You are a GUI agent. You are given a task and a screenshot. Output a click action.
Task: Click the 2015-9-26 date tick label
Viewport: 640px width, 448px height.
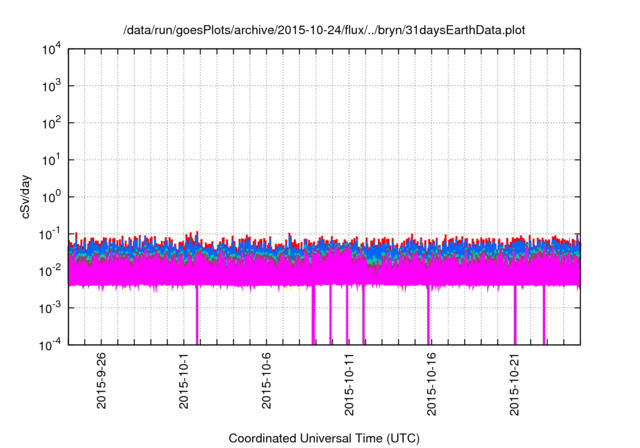101,381
